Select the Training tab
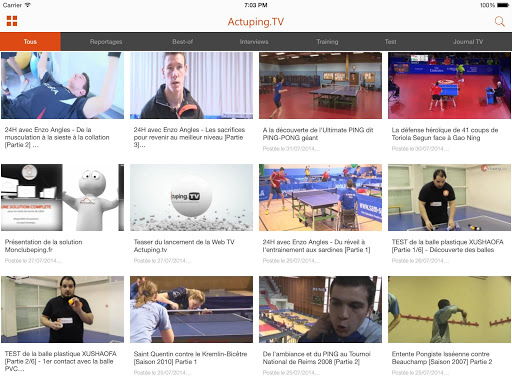This screenshot has width=512, height=384. (327, 42)
